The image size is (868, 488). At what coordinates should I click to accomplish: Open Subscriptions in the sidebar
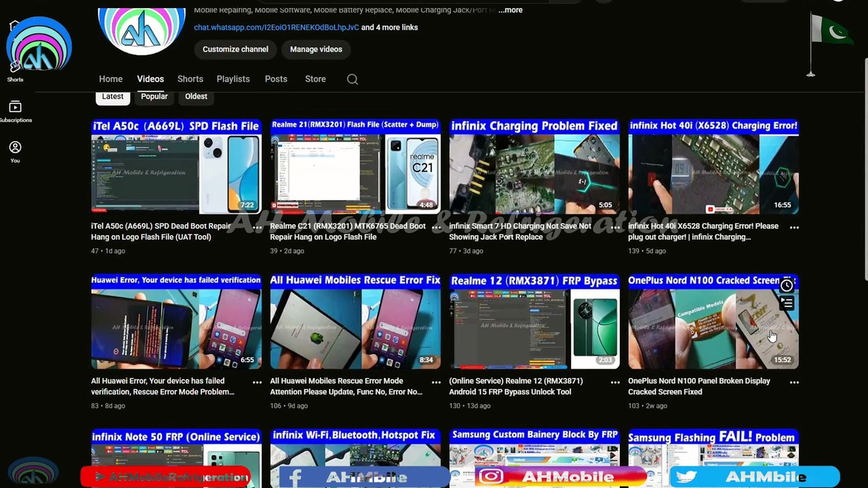(15, 112)
